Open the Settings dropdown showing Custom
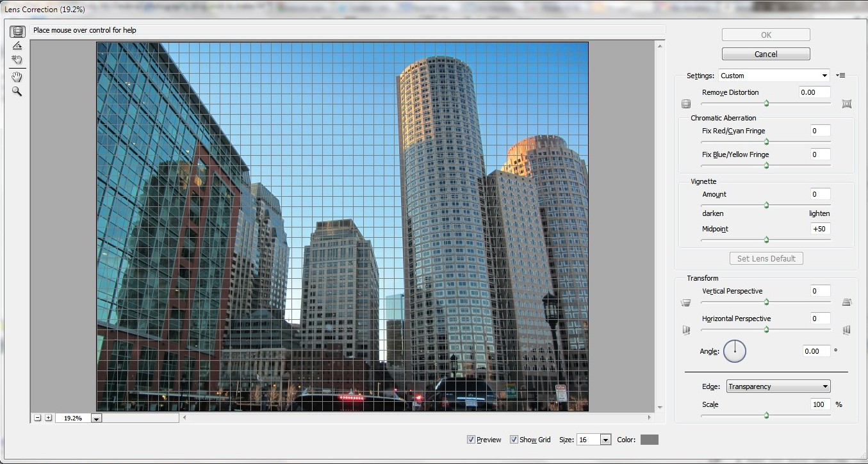 pyautogui.click(x=825, y=75)
